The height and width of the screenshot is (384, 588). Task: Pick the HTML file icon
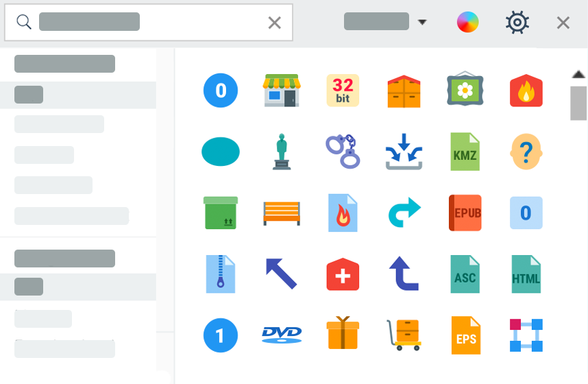(x=526, y=274)
